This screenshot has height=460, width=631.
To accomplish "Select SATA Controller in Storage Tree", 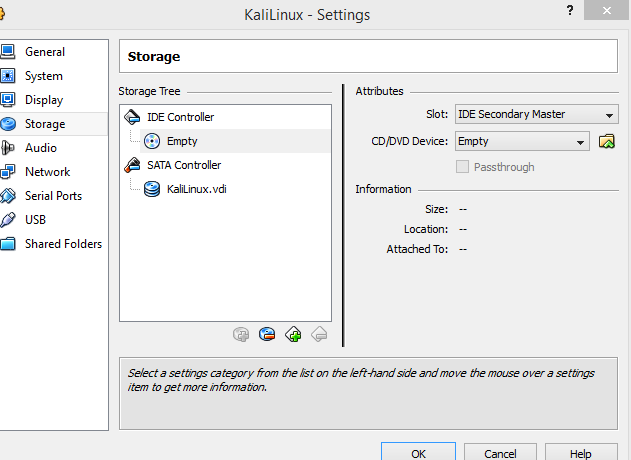I will click(184, 165).
